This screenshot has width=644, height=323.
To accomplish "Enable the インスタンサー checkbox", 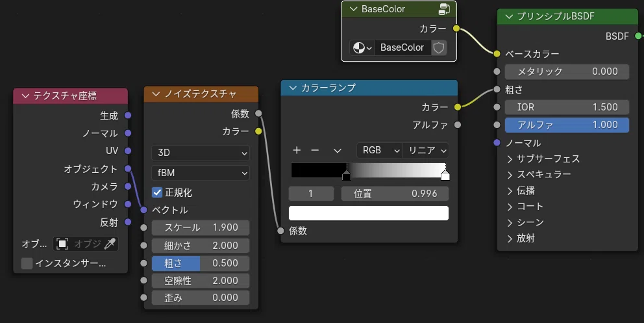I will pos(27,263).
